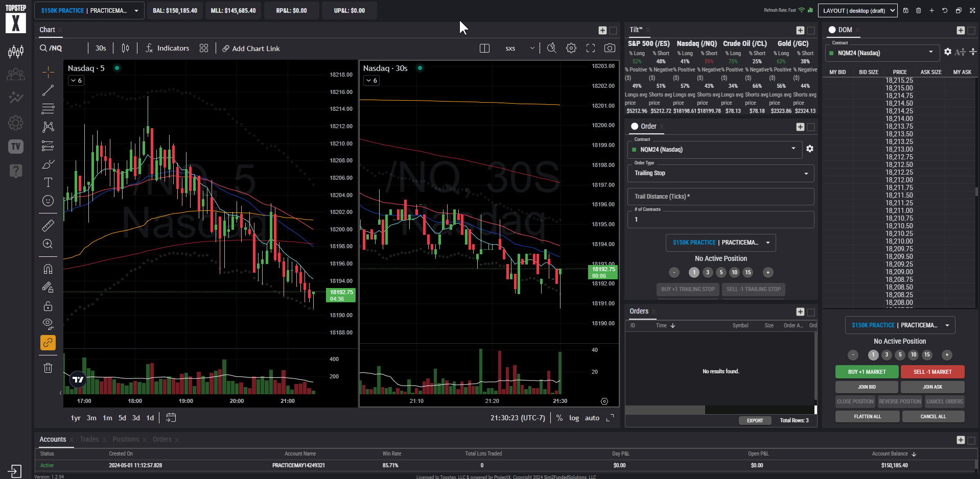The height and width of the screenshot is (479, 980).
Task: Select the brush drawing tool
Action: point(48,164)
